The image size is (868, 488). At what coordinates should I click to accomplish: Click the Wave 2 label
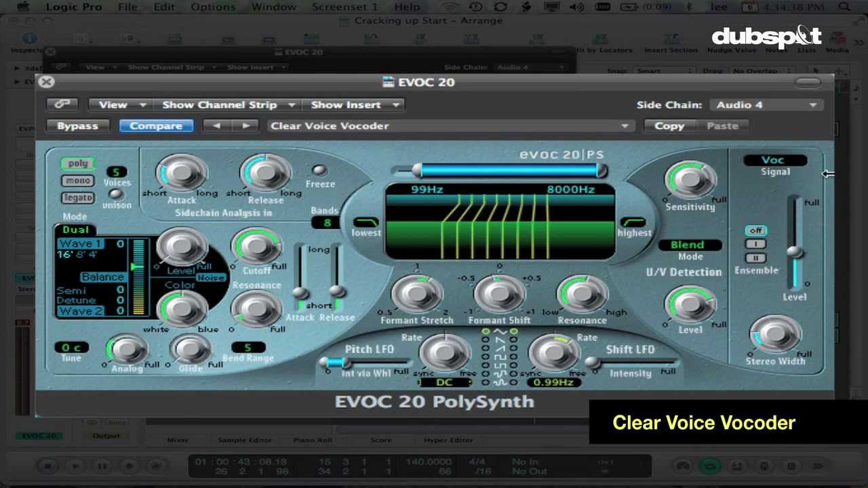pyautogui.click(x=80, y=311)
